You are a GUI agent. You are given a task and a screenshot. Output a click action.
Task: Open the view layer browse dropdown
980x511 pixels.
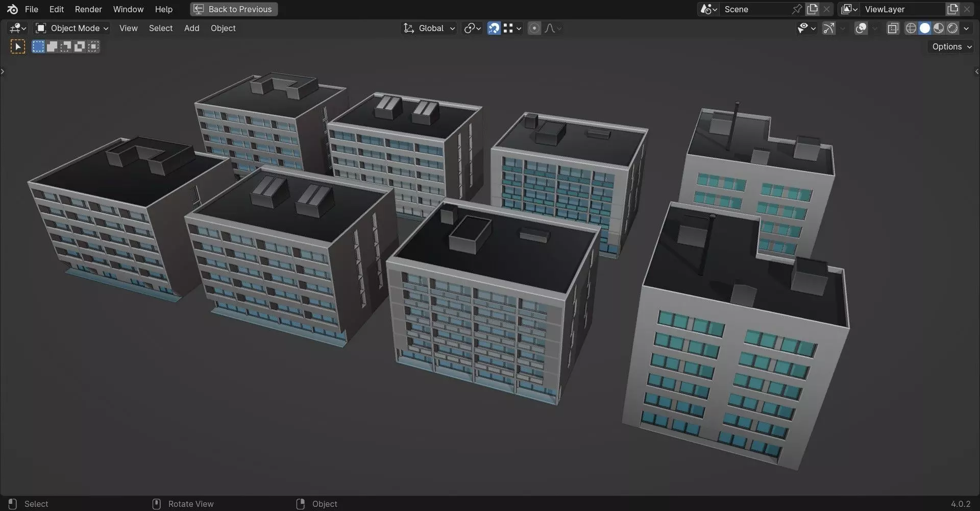pyautogui.click(x=849, y=9)
